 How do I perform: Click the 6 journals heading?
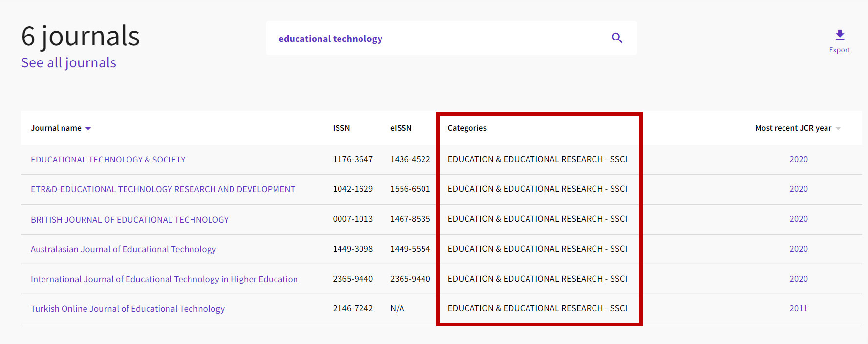81,37
